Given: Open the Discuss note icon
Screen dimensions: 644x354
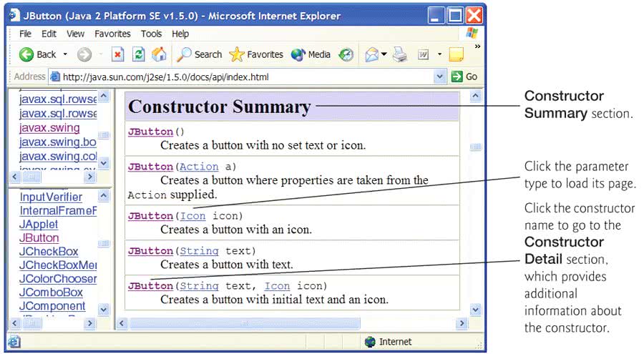Looking at the screenshot, I should (x=456, y=54).
